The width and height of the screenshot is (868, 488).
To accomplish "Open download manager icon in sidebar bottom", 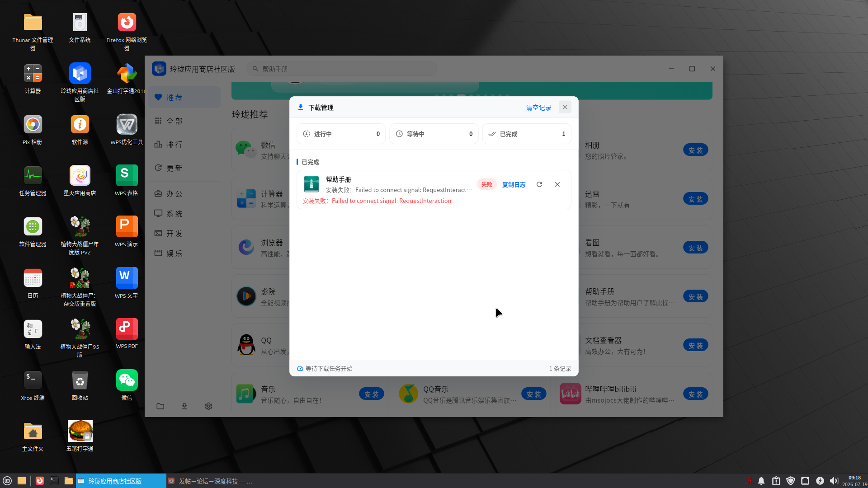I will [x=184, y=406].
